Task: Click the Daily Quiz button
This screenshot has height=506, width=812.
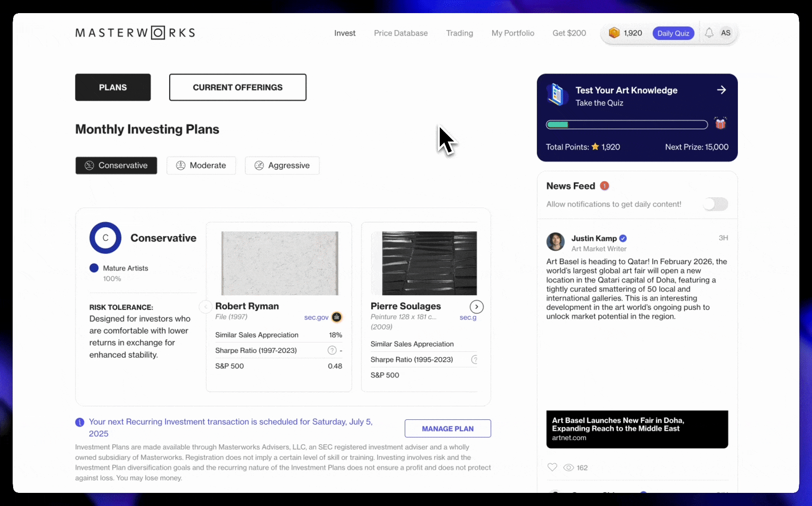Action: (x=673, y=33)
